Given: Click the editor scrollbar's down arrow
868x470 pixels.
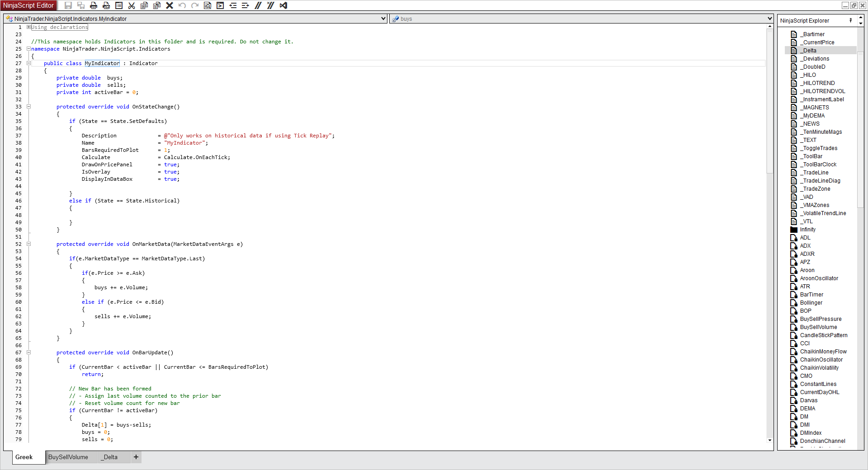Looking at the screenshot, I should click(770, 440).
